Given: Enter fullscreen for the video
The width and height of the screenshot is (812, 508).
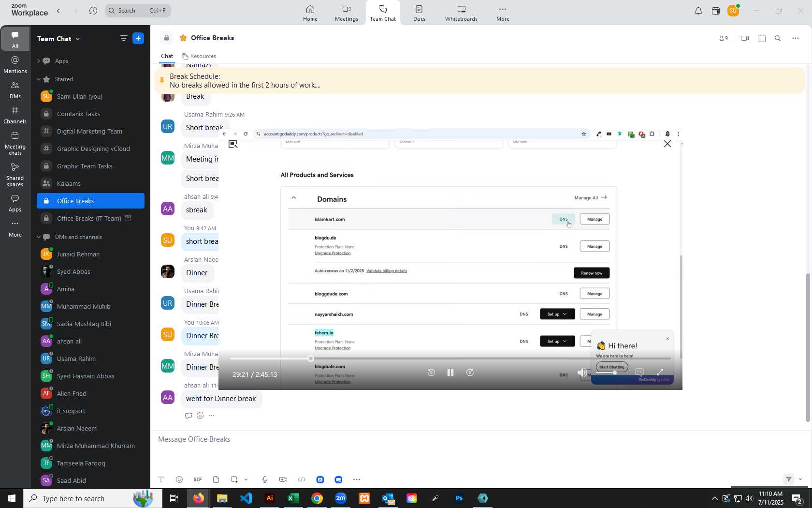Looking at the screenshot, I should click(660, 373).
